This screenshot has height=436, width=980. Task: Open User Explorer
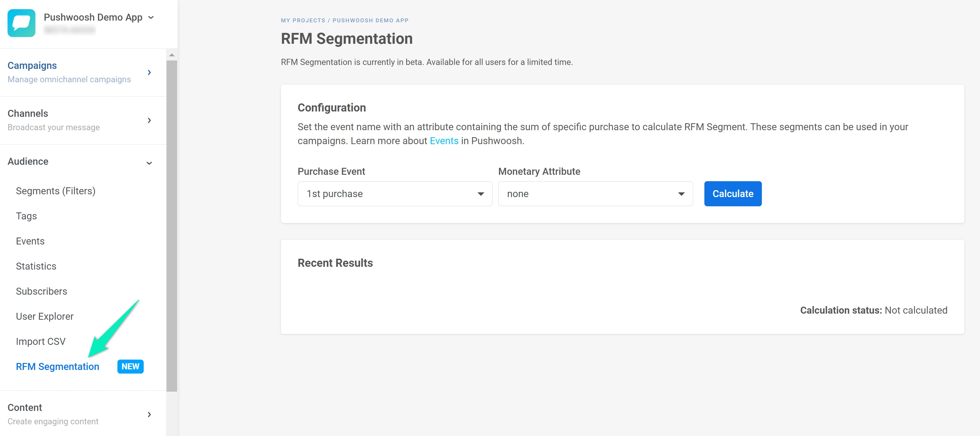(45, 316)
